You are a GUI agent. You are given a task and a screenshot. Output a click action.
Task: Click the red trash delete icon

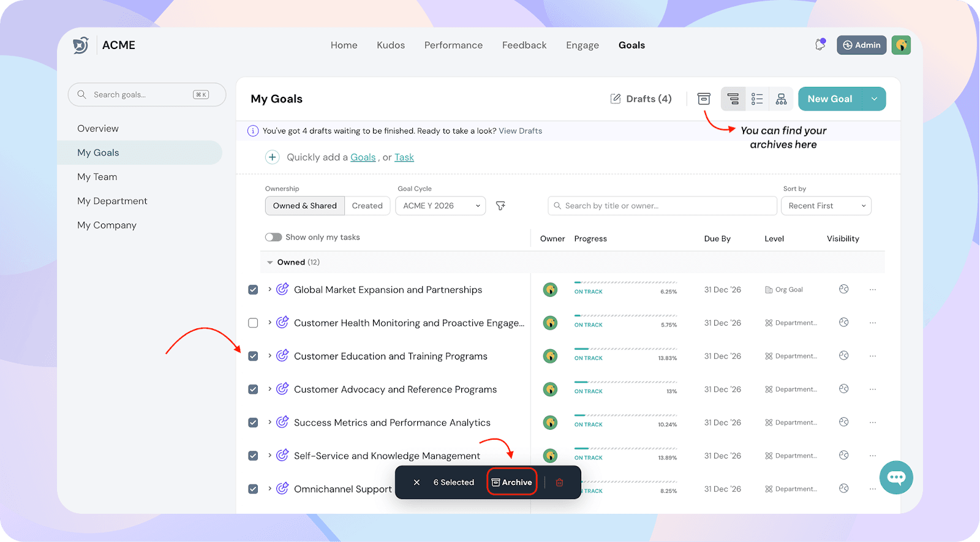click(559, 483)
